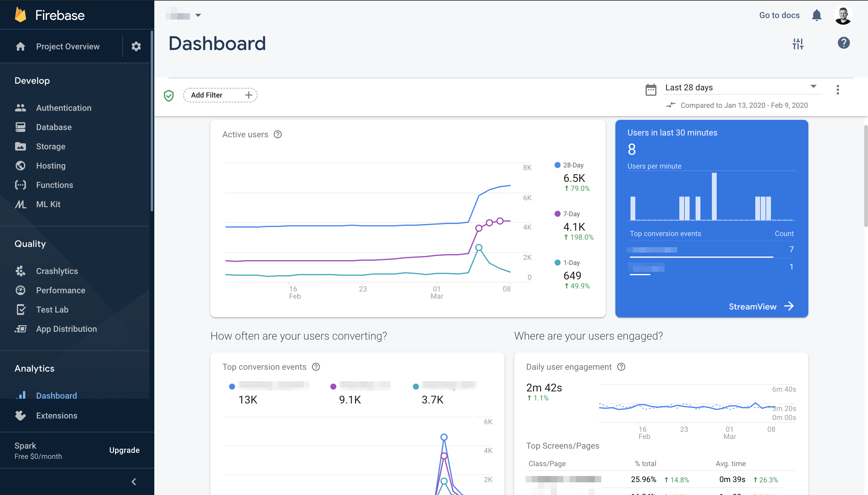The image size is (868, 495).
Task: Expand the project selector dropdown arrow
Action: [198, 15]
